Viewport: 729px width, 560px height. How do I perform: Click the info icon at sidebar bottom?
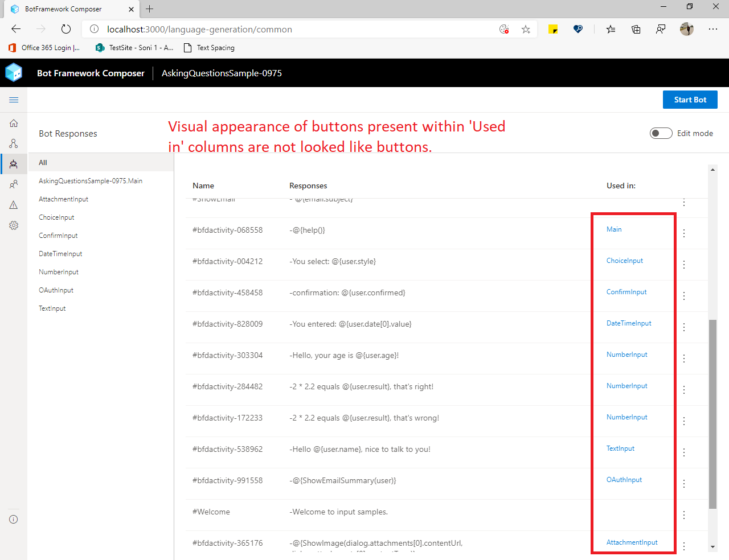click(x=14, y=519)
